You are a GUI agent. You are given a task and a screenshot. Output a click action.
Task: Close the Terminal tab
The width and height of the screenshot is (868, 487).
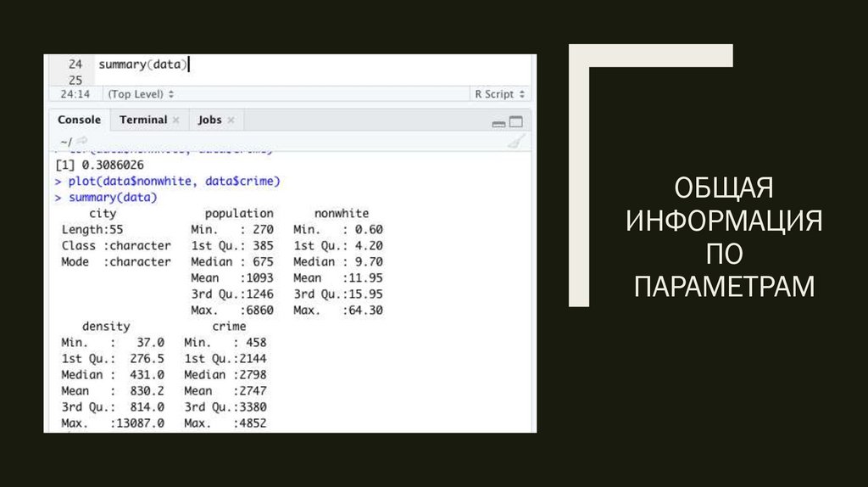pos(175,120)
